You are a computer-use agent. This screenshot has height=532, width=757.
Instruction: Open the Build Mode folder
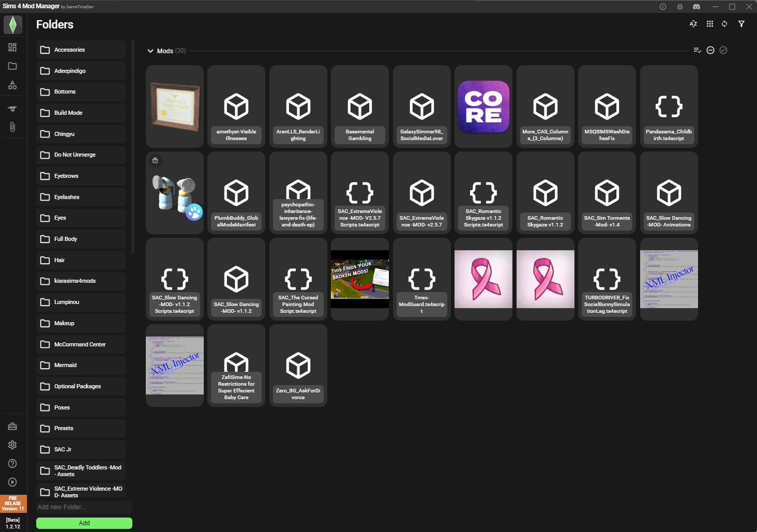tap(81, 113)
